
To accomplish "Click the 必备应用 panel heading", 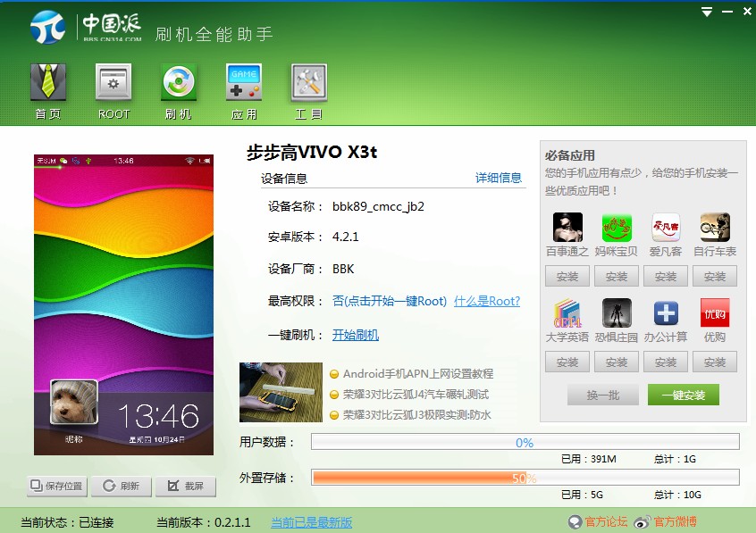I will (x=570, y=155).
